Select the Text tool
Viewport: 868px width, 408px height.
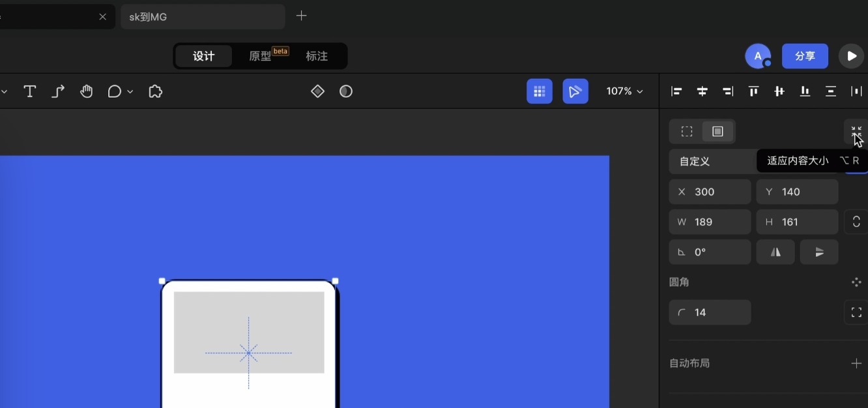(29, 91)
